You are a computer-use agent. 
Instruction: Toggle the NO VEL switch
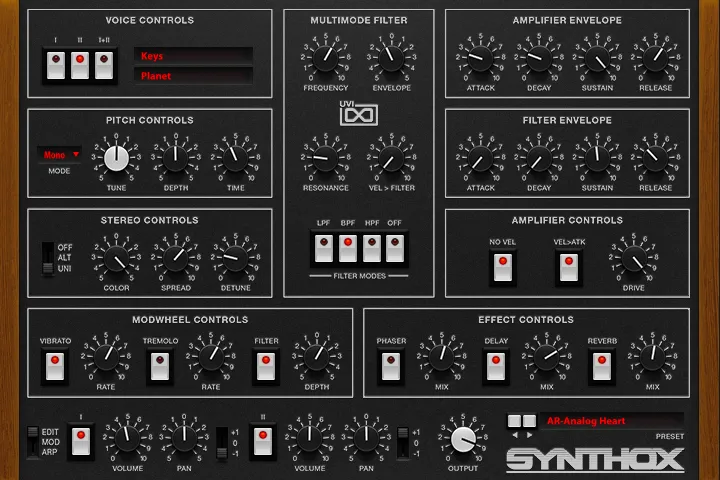(x=502, y=267)
